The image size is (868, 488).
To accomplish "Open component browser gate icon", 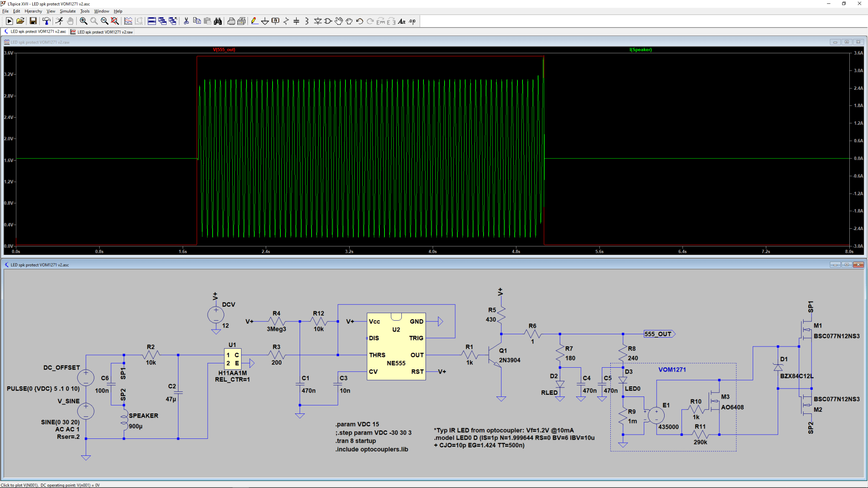I will coord(328,21).
